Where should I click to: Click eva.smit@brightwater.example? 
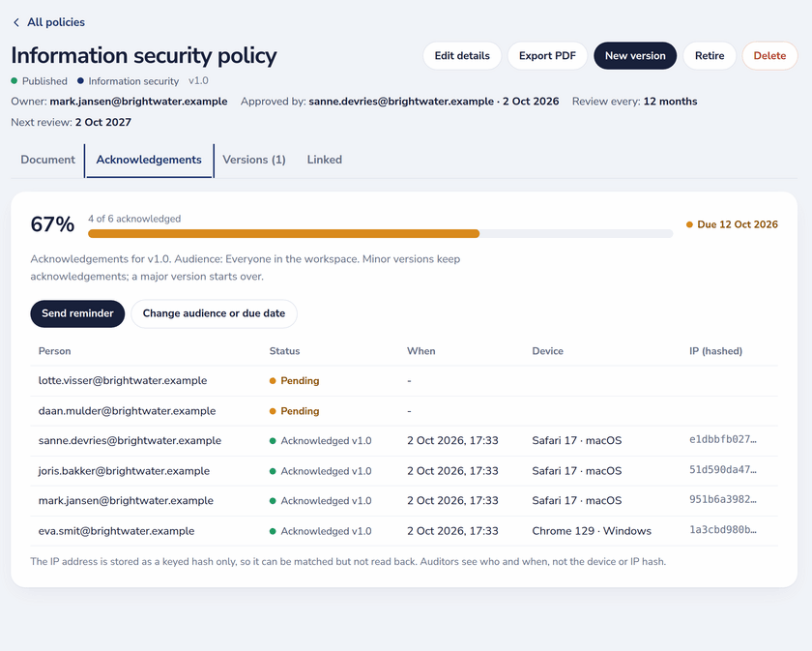click(117, 531)
